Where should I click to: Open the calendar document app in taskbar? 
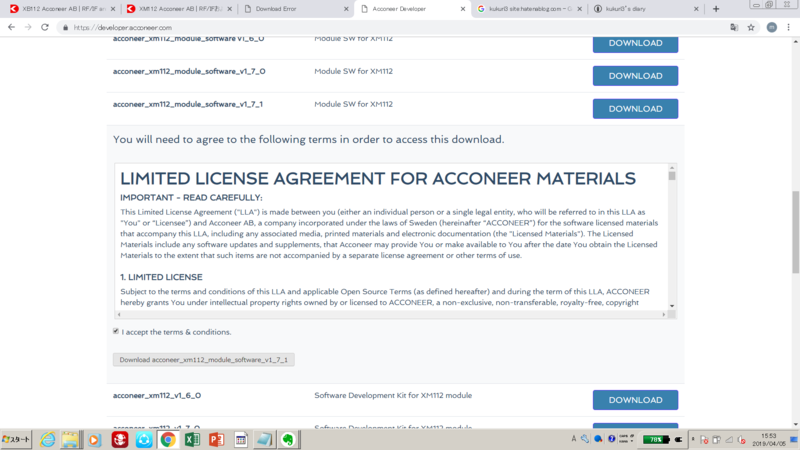point(241,439)
